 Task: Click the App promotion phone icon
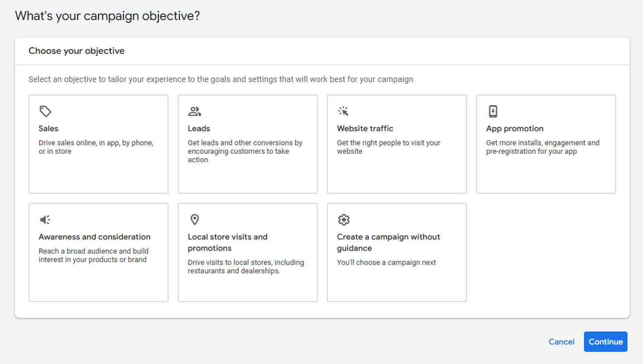(x=493, y=111)
